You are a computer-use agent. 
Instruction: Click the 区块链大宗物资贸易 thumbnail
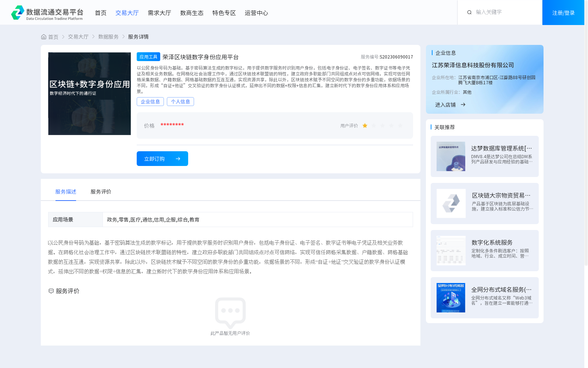point(451,204)
